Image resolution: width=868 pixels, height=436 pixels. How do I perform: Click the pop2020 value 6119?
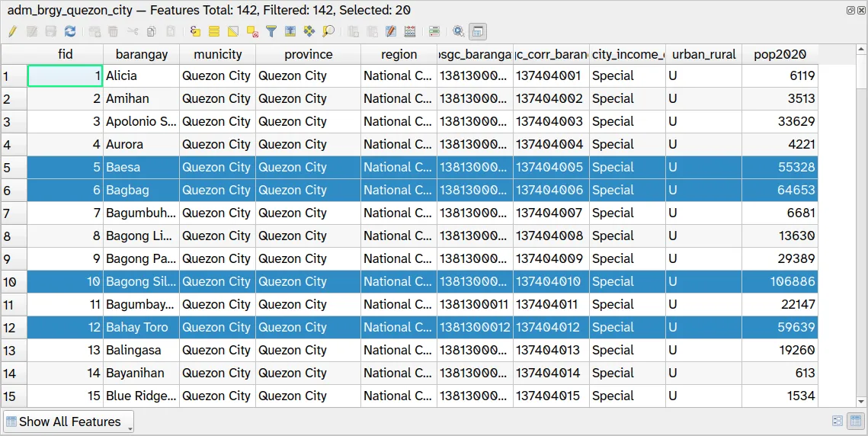[780, 76]
